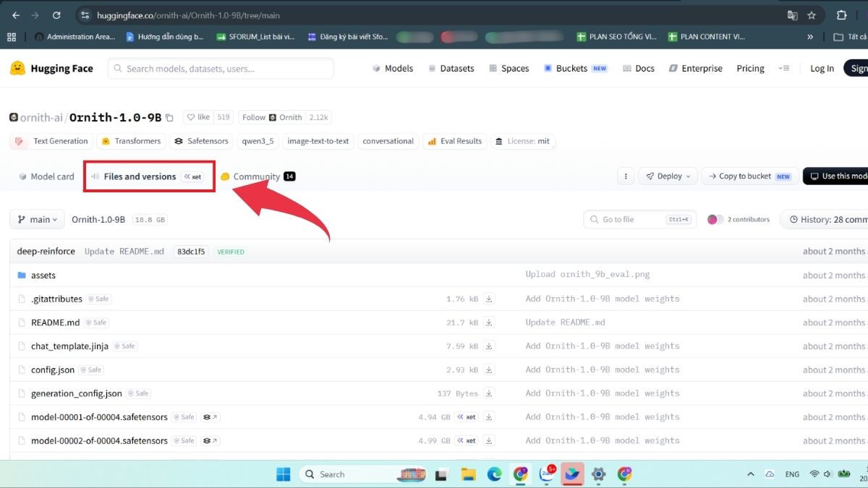Open the deep-reinforce author link
This screenshot has height=488, width=868.
(46, 252)
